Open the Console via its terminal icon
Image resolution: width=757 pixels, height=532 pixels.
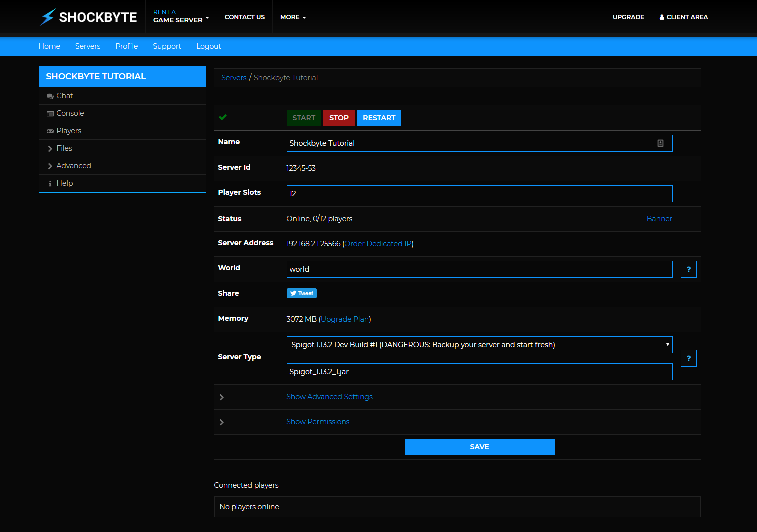pyautogui.click(x=50, y=113)
